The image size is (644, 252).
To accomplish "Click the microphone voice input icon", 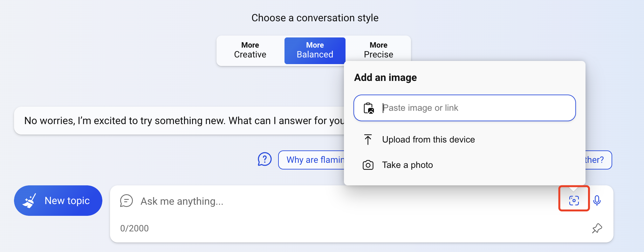I will point(597,200).
